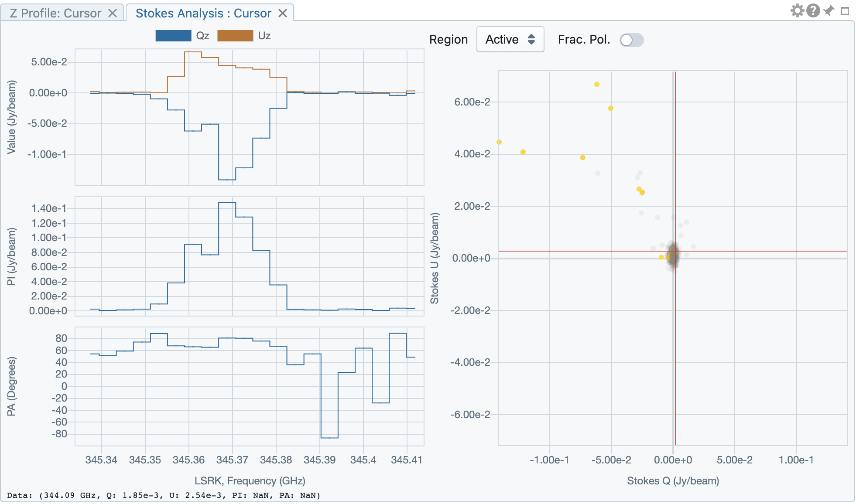
Task: Pin the Stokes Analysis widget
Action: 829,10
